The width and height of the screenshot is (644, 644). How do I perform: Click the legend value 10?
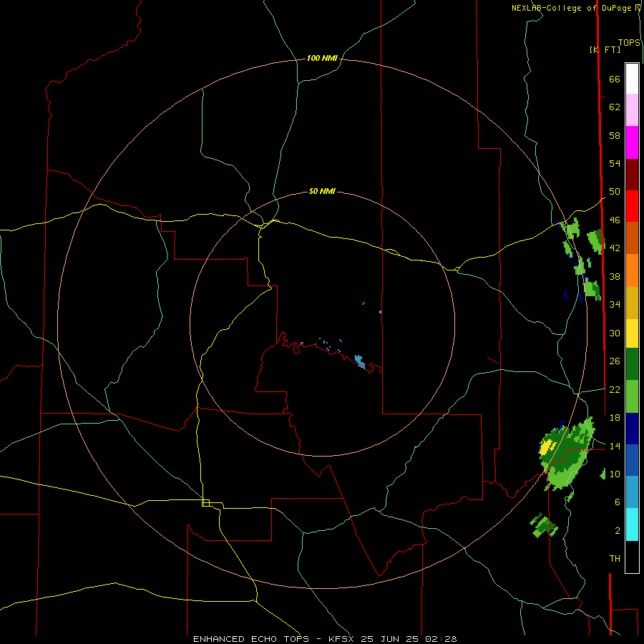point(615,474)
